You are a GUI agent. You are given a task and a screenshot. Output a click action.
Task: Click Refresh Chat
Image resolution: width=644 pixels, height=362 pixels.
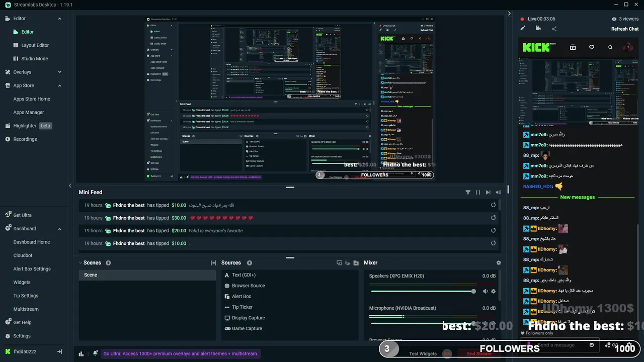625,29
